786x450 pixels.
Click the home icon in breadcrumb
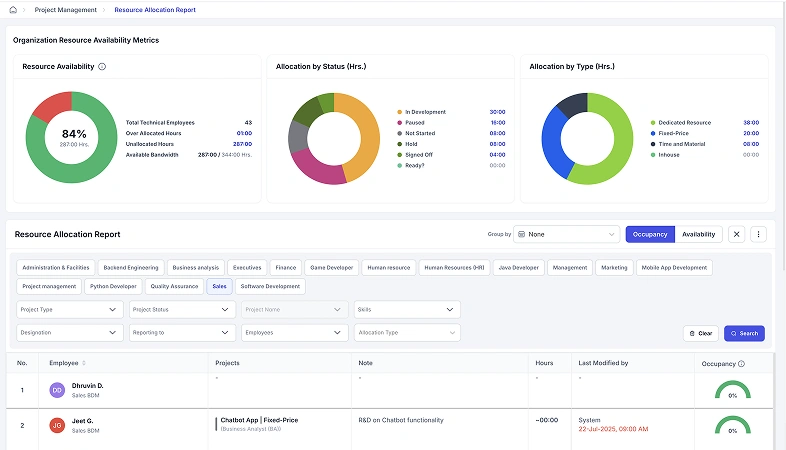click(12, 9)
